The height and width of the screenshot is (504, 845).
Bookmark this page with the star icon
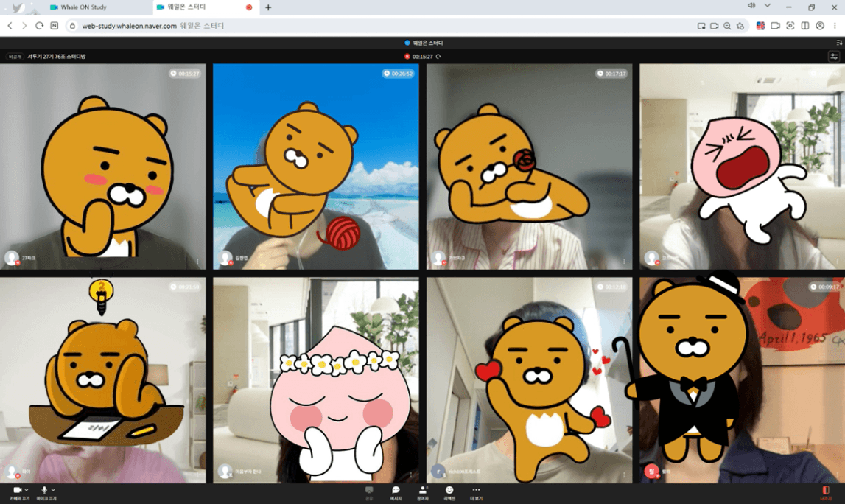point(740,25)
